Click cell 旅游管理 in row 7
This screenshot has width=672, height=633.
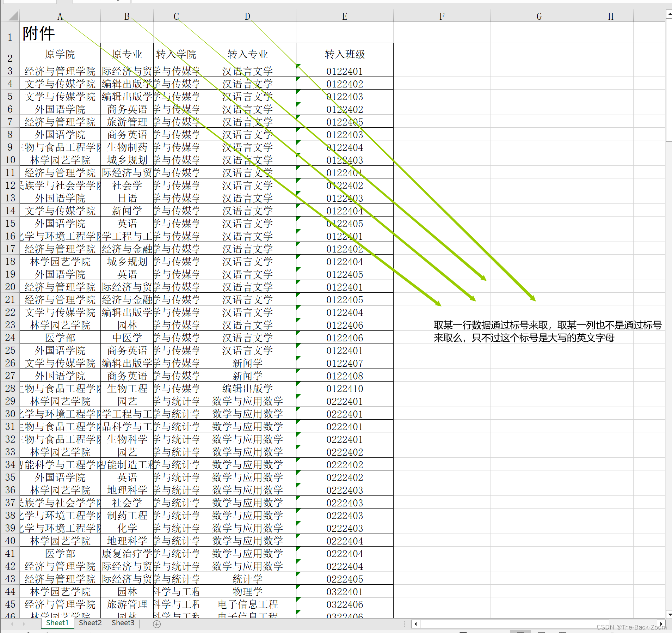127,122
